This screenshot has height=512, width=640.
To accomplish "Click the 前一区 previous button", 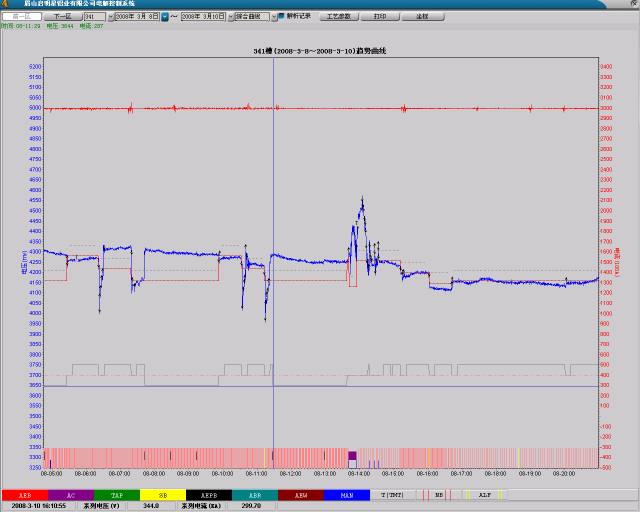I will tap(21, 17).
